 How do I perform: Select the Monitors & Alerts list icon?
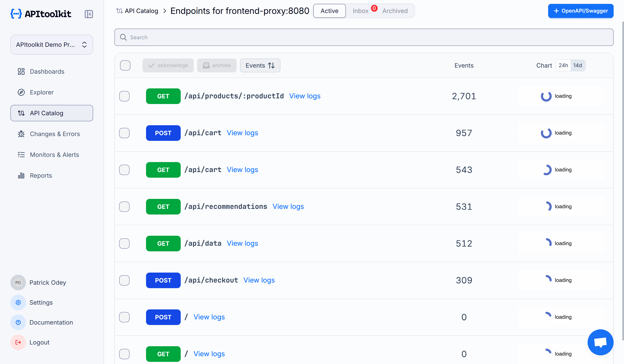(x=21, y=154)
